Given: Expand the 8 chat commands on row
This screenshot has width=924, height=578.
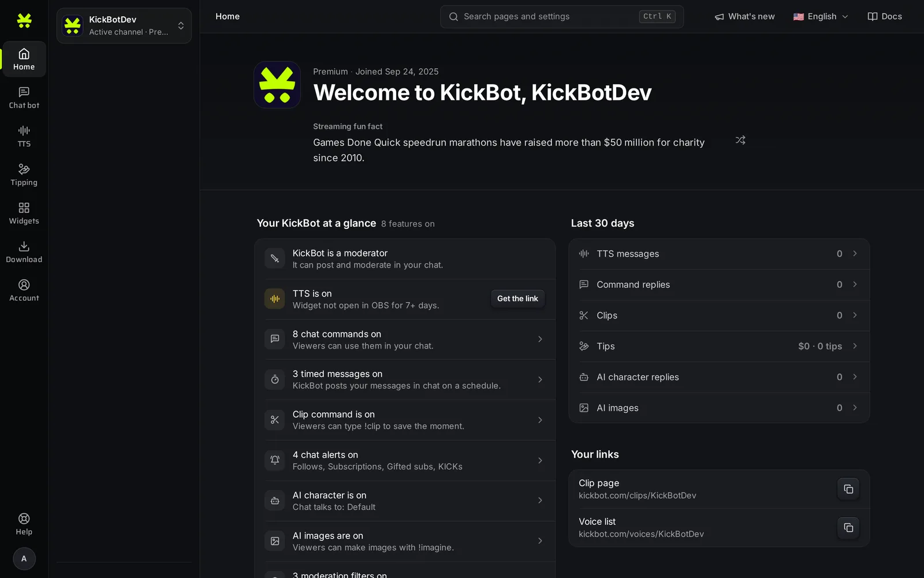Looking at the screenshot, I should (405, 339).
